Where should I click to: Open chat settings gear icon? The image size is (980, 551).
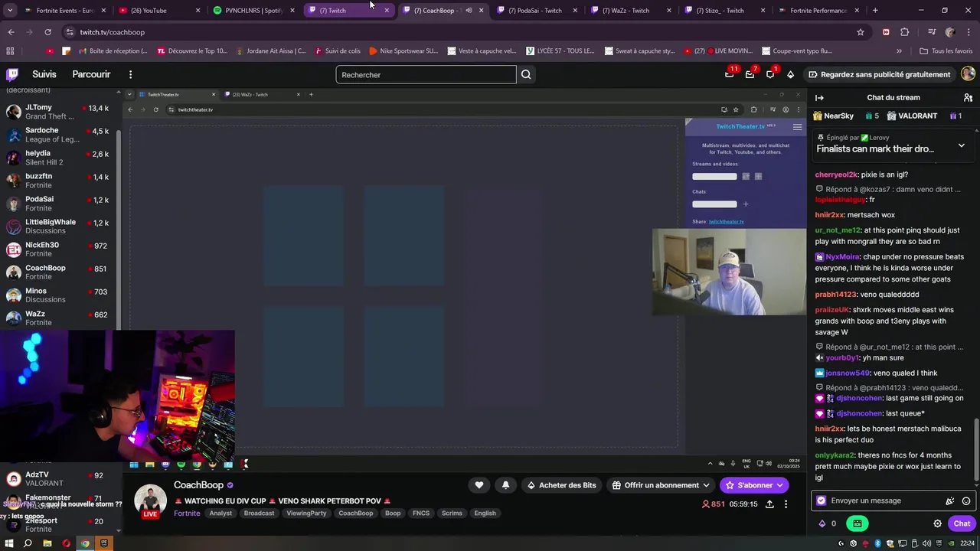point(937,523)
